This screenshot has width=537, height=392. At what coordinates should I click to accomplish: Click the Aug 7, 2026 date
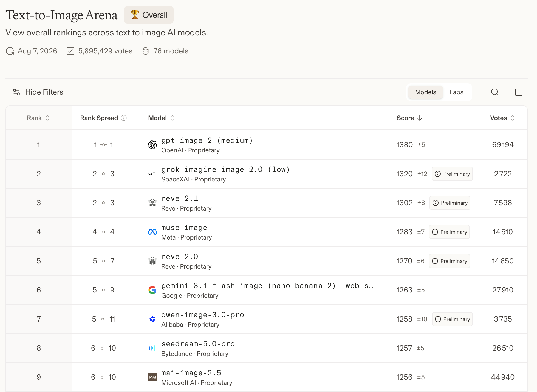[x=37, y=51]
